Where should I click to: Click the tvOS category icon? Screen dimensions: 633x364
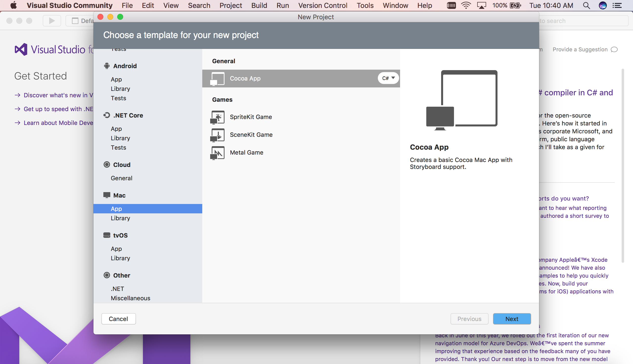107,235
